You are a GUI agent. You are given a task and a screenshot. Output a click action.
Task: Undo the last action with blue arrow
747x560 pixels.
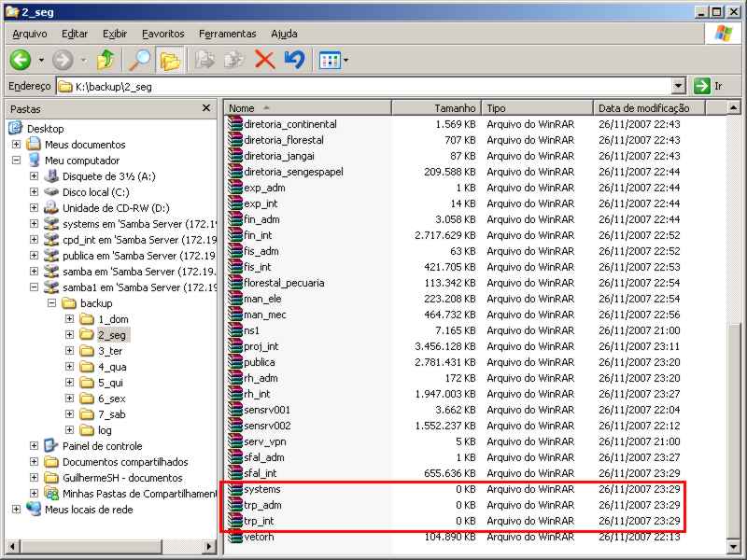pos(294,60)
